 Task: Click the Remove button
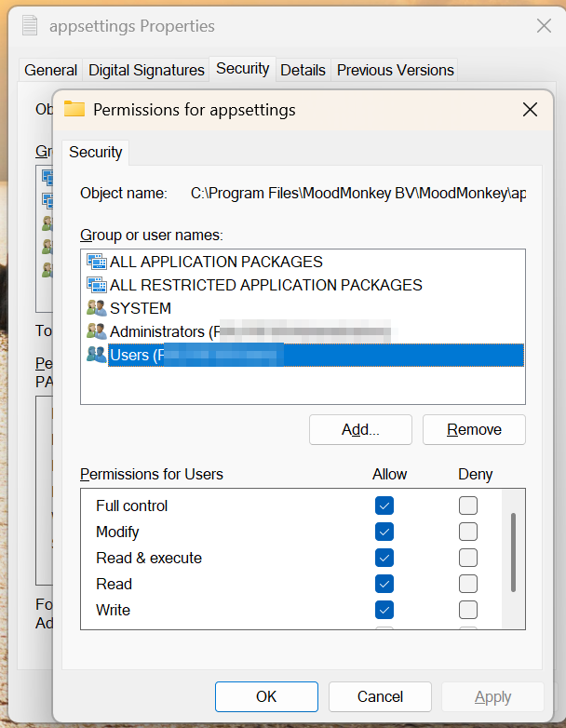coord(474,429)
